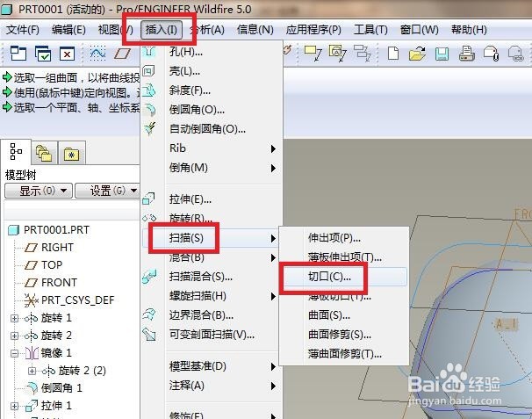Switch to the favorites tab icon
The image size is (532, 419).
point(71,154)
